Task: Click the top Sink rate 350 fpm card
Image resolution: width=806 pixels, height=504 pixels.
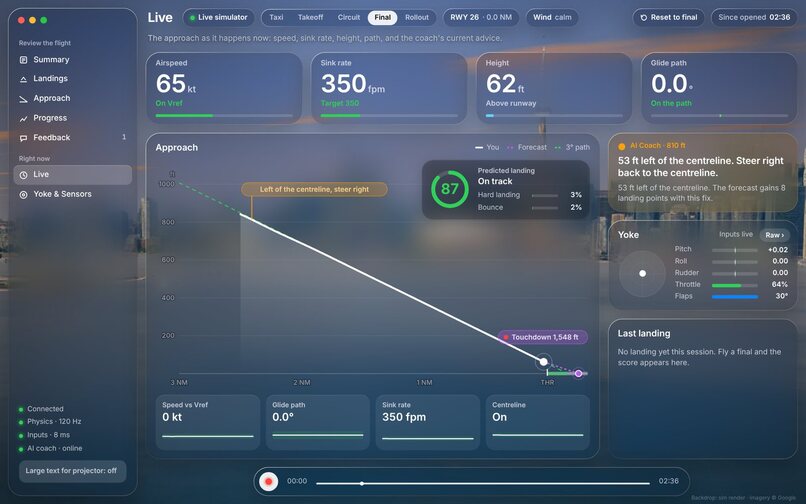Action: point(389,88)
